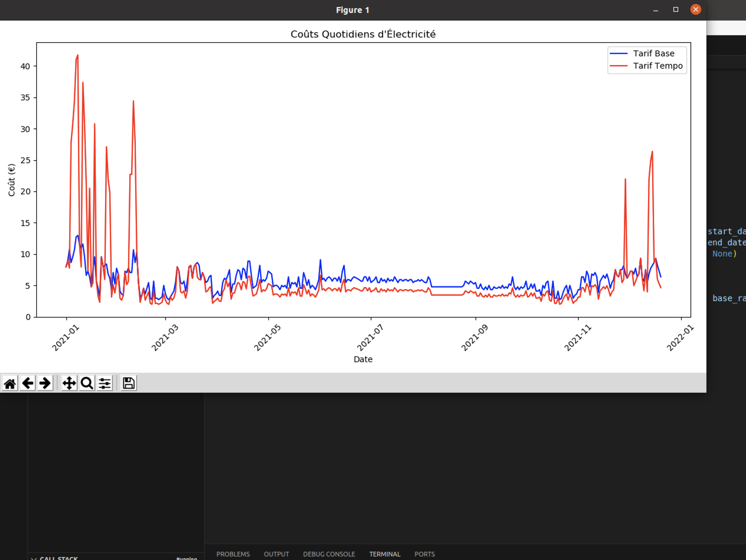Click 'start_da' code in the editor
The height and width of the screenshot is (560, 746).
(x=727, y=232)
